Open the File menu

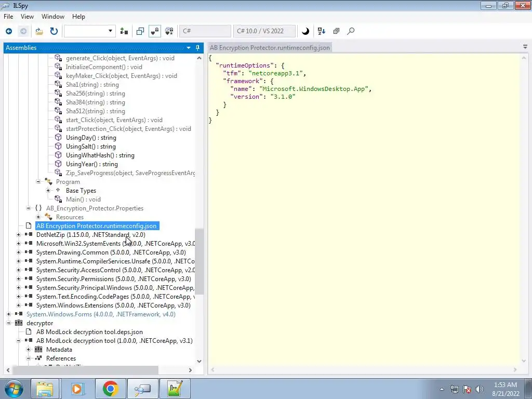[8, 17]
